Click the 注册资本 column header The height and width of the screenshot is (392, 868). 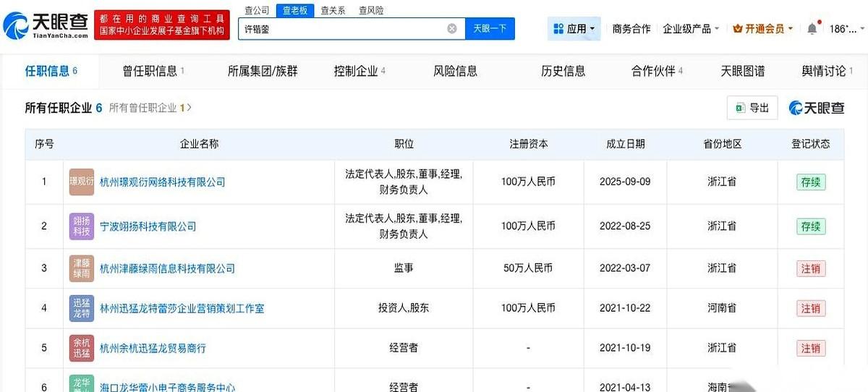pos(528,144)
